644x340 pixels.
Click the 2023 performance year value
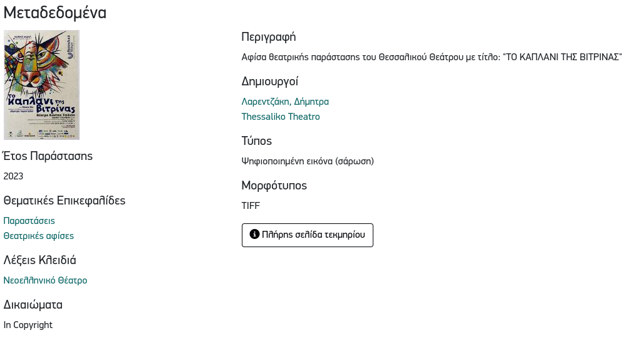[14, 176]
